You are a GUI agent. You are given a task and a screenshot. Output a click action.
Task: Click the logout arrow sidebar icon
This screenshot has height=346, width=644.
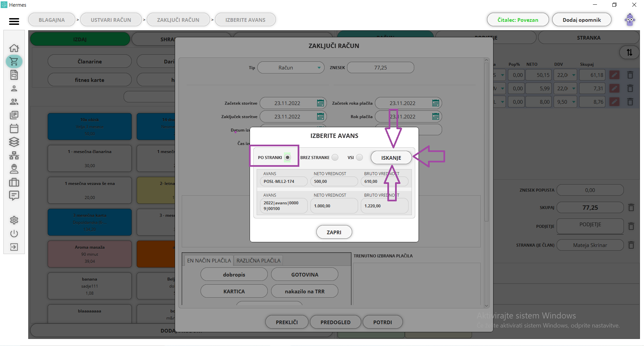(14, 247)
